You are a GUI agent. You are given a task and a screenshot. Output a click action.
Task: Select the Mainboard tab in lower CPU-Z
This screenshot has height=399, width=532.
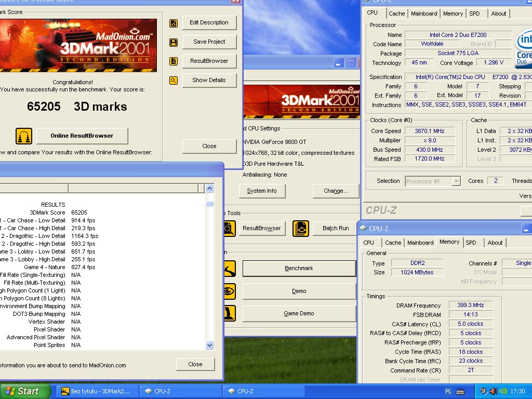coord(420,243)
